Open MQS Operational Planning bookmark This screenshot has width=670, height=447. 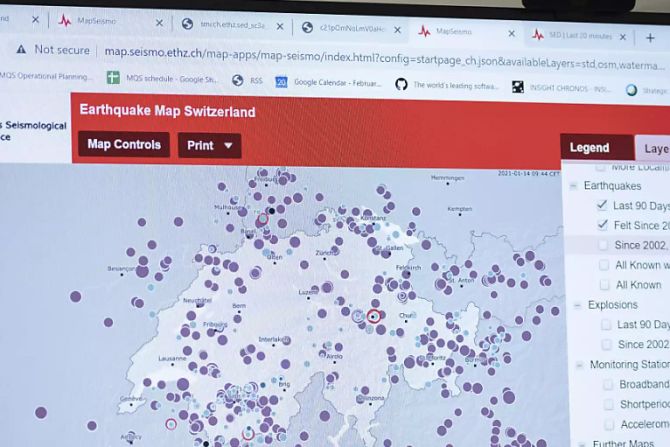44,76
